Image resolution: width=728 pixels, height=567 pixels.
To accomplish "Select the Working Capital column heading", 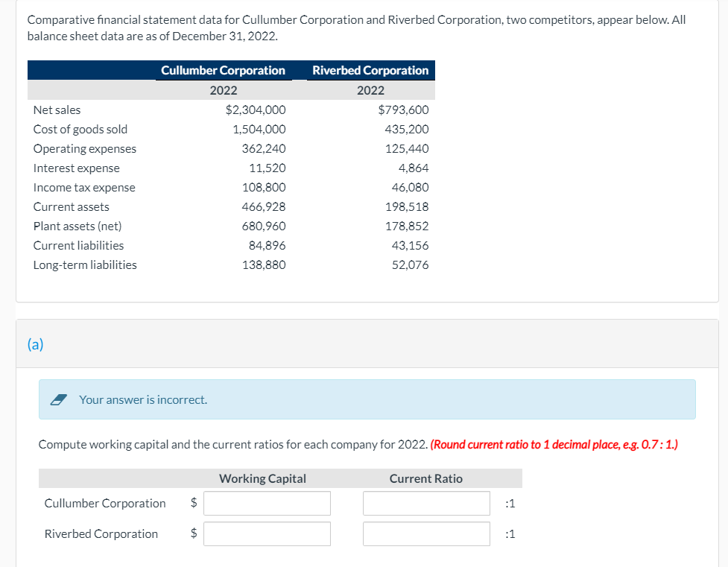I will [x=262, y=478].
